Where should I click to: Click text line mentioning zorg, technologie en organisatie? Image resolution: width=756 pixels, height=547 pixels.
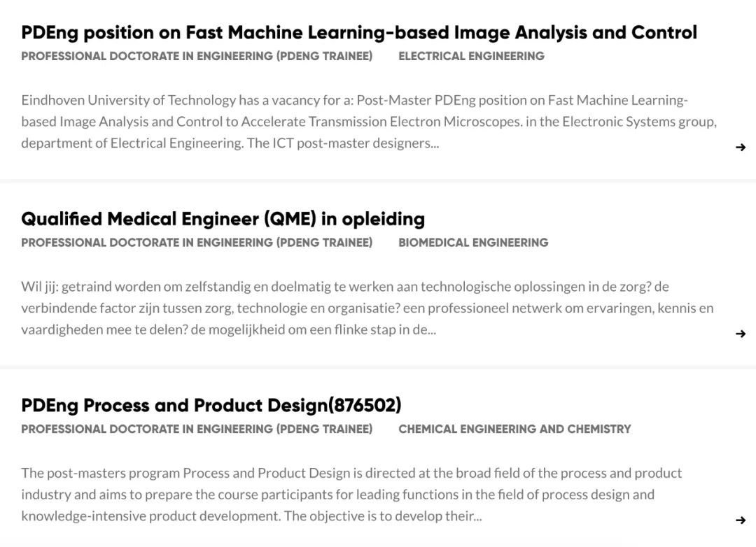367,308
